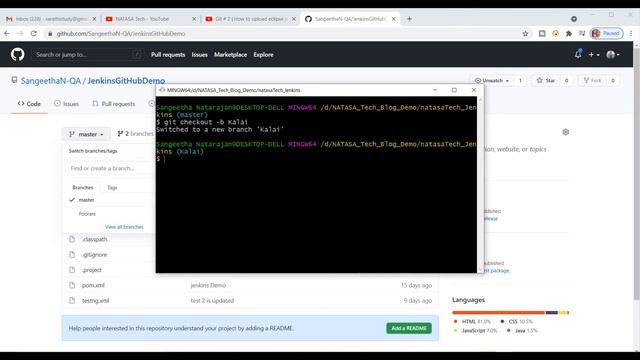Viewport: 640px width, 360px height.
Task: Select the Pull requests repository tab
Action: tap(113, 104)
